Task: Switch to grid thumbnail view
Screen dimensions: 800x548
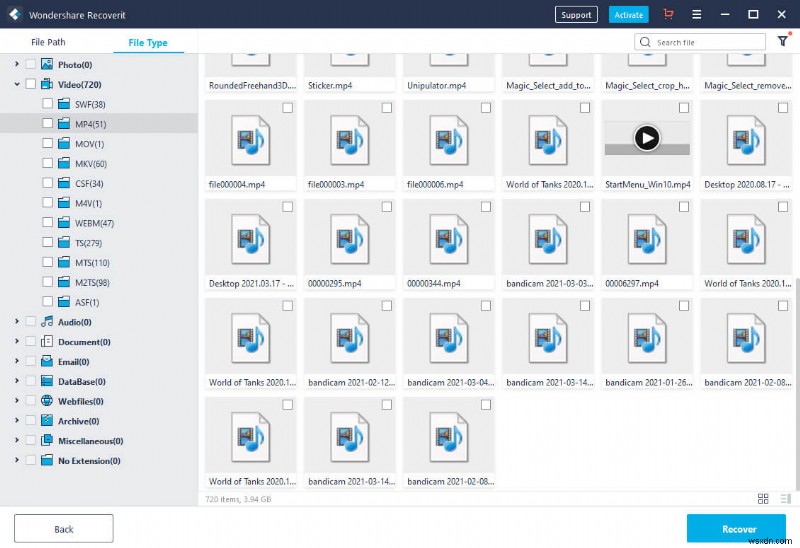Action: pos(763,498)
